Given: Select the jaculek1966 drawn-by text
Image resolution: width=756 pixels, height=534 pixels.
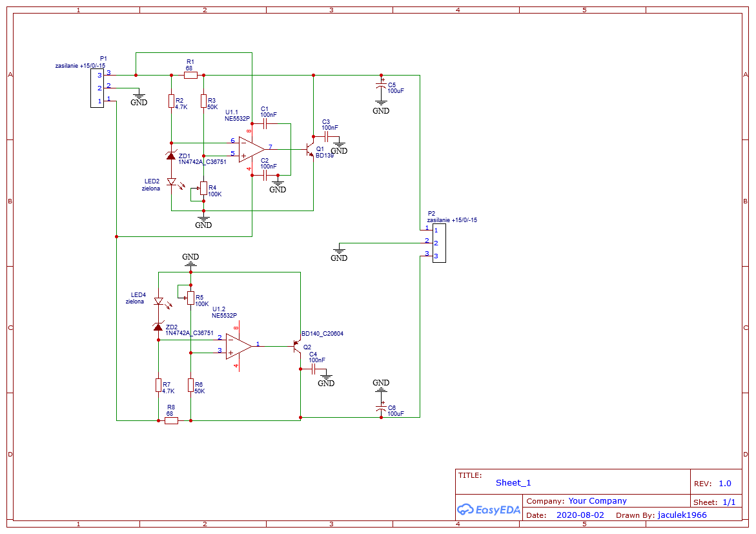Looking at the screenshot, I should tap(682, 515).
